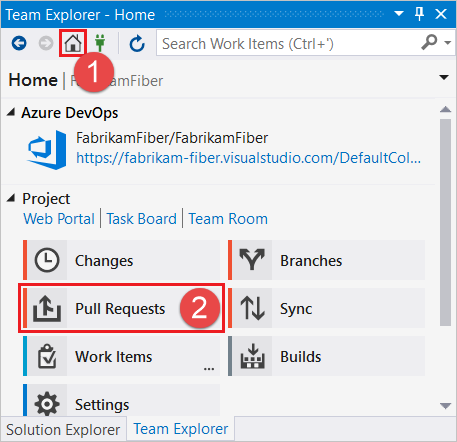Click the grayed forward arrow icon
This screenshot has height=442, width=457.
tap(46, 43)
